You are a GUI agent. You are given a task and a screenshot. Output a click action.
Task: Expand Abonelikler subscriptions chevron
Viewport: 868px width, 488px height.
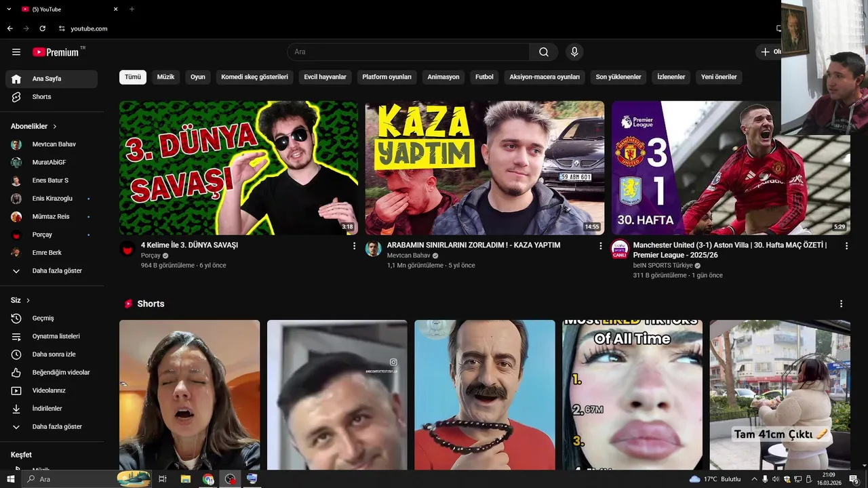[55, 127]
